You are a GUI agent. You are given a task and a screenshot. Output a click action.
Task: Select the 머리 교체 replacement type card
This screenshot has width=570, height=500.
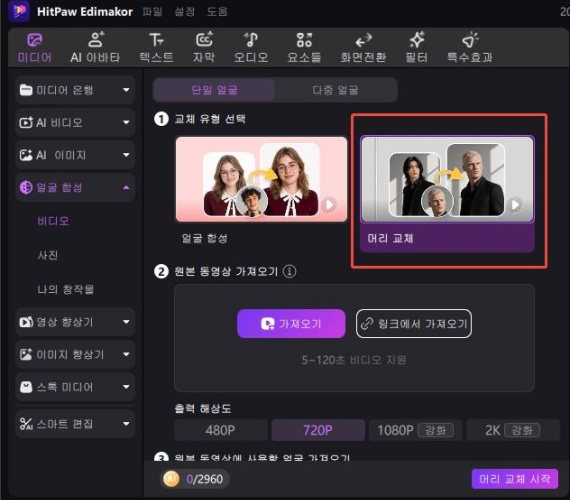point(447,194)
